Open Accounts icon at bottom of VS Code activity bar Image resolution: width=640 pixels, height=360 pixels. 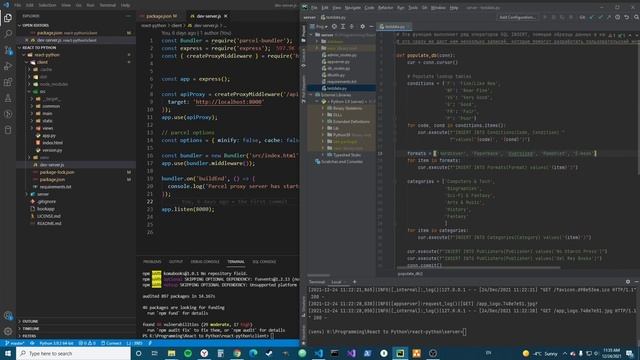point(8,315)
